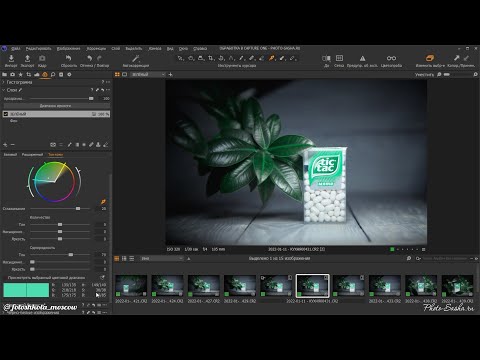480x360 pixels.
Task: Toggle sort direction arrow in browser
Action: coord(189,258)
